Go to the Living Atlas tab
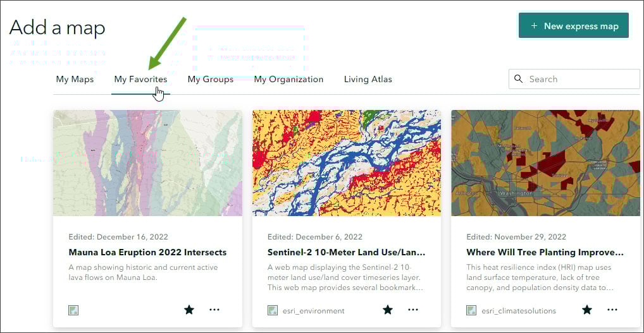The width and height of the screenshot is (644, 333). (x=368, y=79)
